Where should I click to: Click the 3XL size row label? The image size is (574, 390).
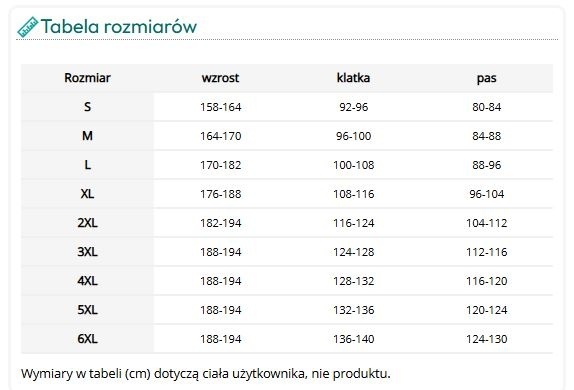coord(87,252)
